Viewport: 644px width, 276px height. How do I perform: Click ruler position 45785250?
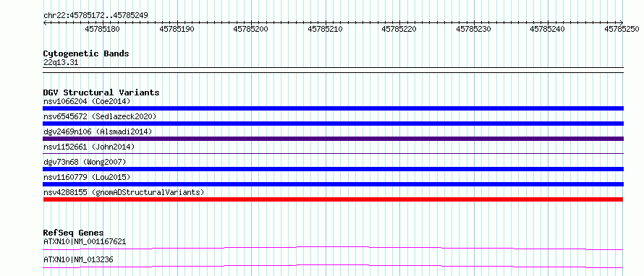[622, 29]
